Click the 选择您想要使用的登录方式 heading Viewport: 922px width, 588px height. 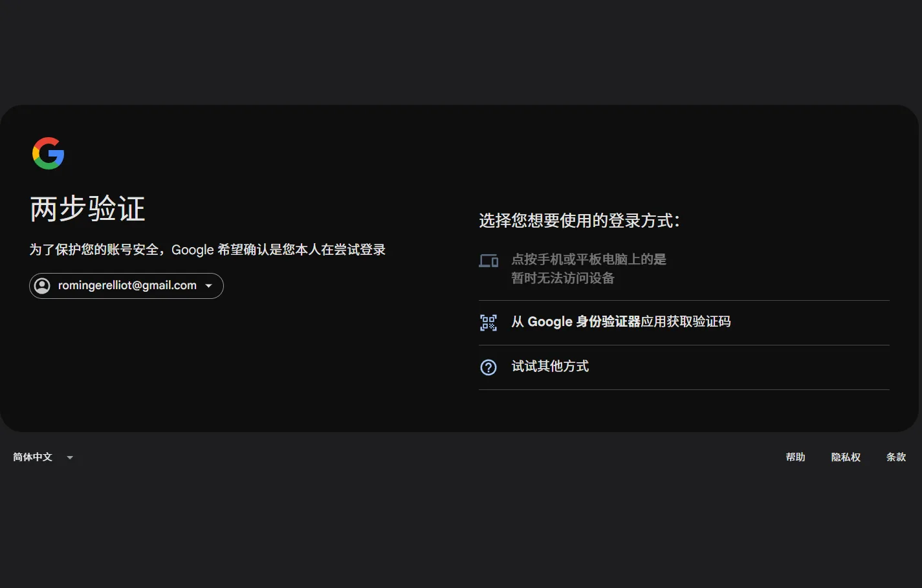579,221
